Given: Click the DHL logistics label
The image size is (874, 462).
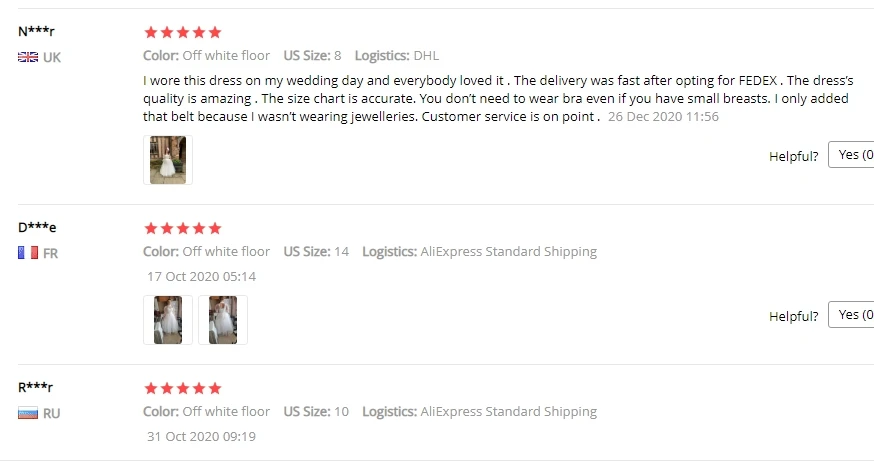Looking at the screenshot, I should coord(425,56).
